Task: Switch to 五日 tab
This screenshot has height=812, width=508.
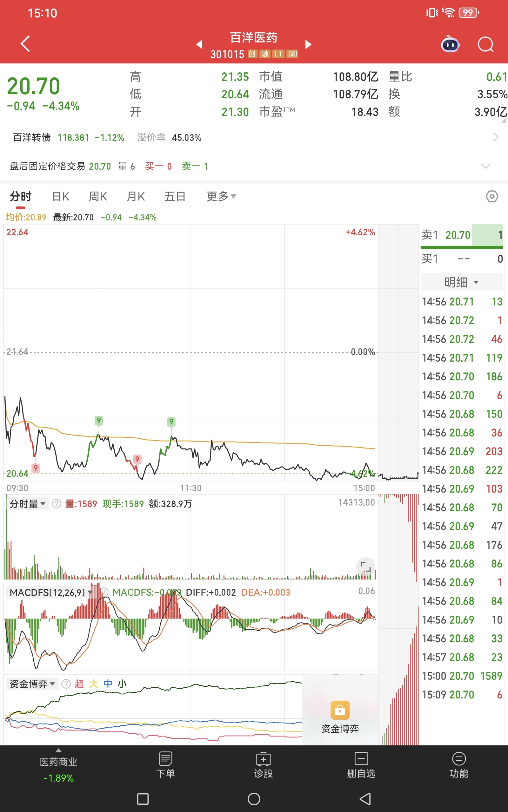Action: pyautogui.click(x=175, y=196)
